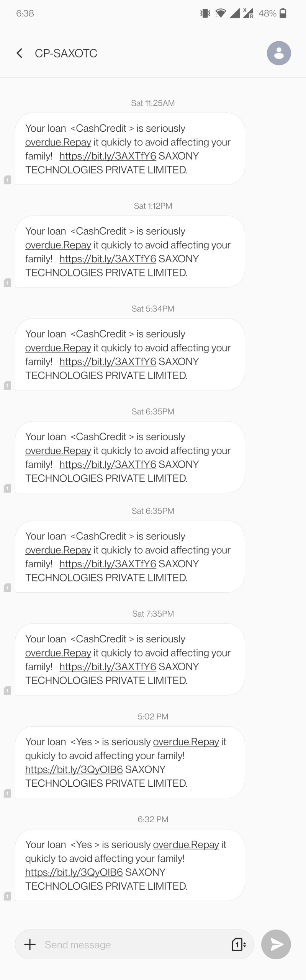Image resolution: width=306 pixels, height=980 pixels.
Task: Open the 3QyOIB6 link in 6:32 PM message
Action: (74, 872)
